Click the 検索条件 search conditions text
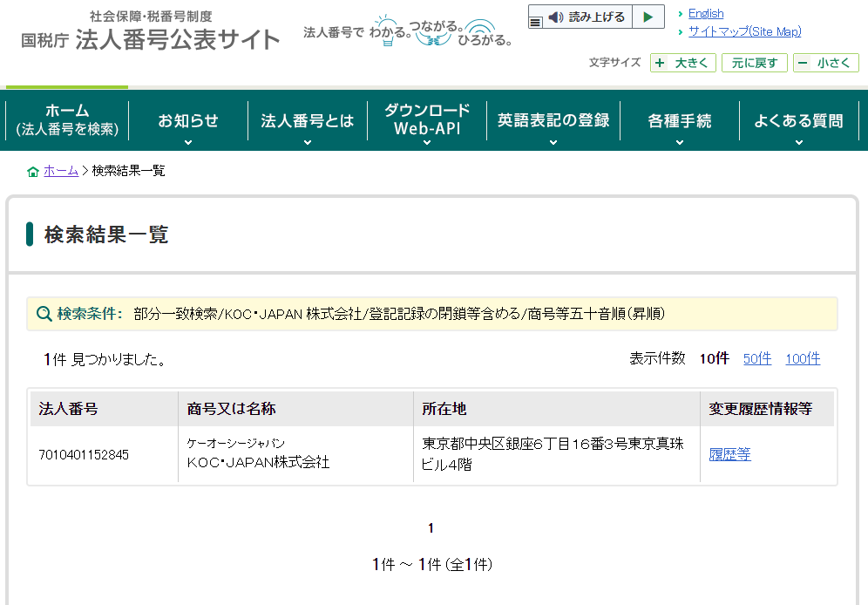 tap(399, 314)
